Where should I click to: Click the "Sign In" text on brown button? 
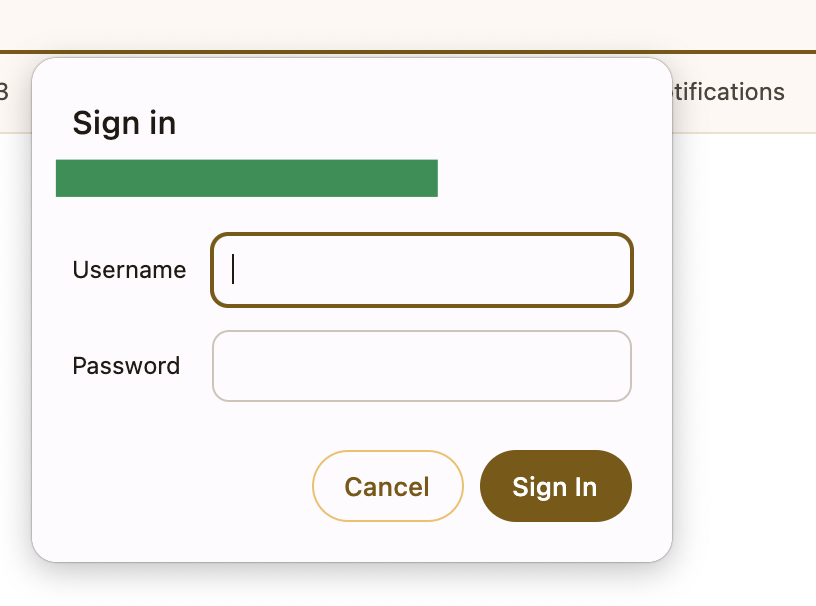click(x=555, y=487)
